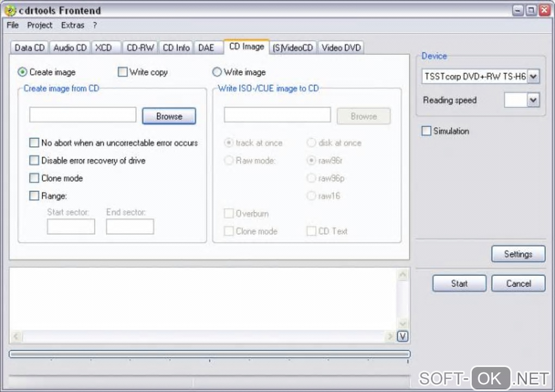
Task: Switch to the CD Info tab
Action: pyautogui.click(x=176, y=47)
